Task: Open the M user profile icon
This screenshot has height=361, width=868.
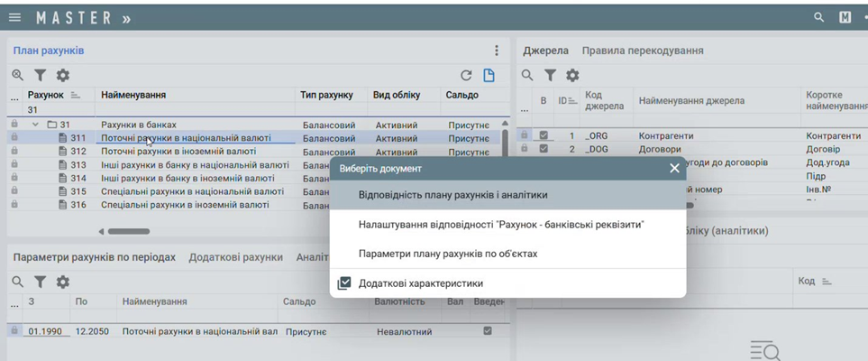Action: (845, 18)
